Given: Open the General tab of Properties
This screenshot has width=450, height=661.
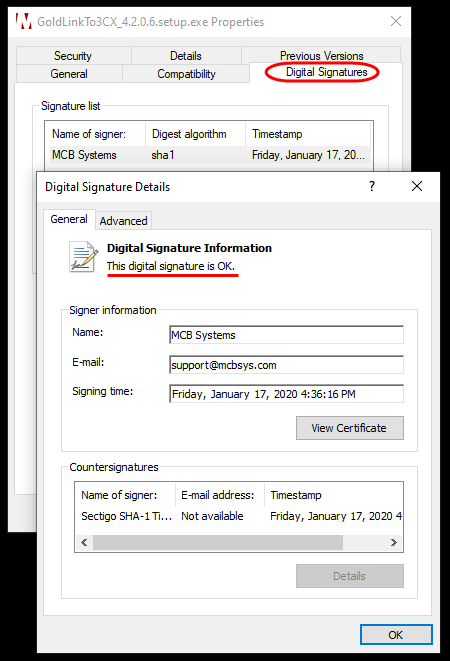Looking at the screenshot, I should [x=69, y=74].
